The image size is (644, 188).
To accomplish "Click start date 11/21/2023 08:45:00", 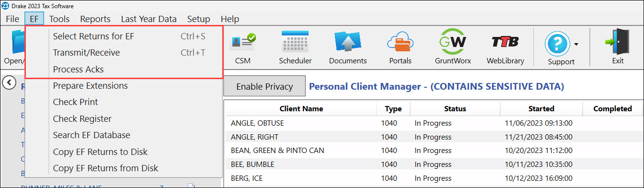I will coord(539,137).
